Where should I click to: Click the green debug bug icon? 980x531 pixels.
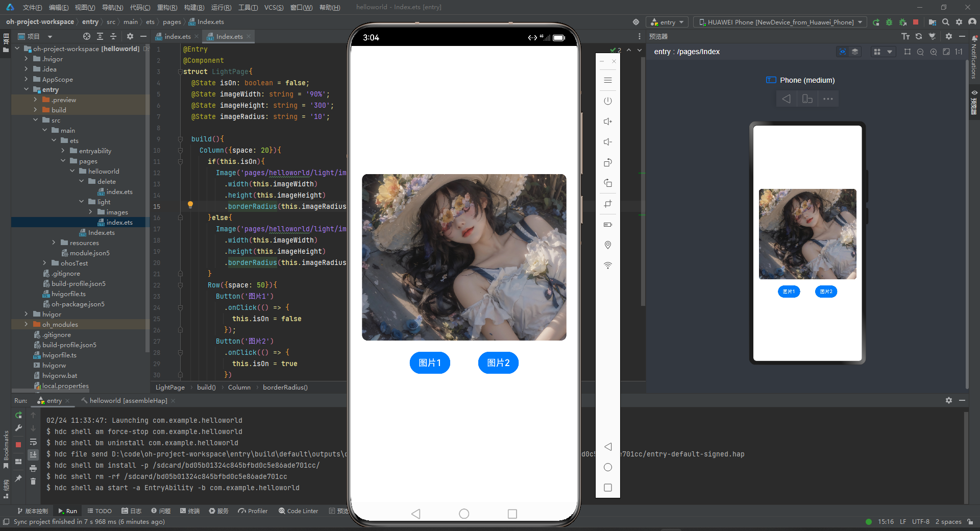(x=889, y=22)
